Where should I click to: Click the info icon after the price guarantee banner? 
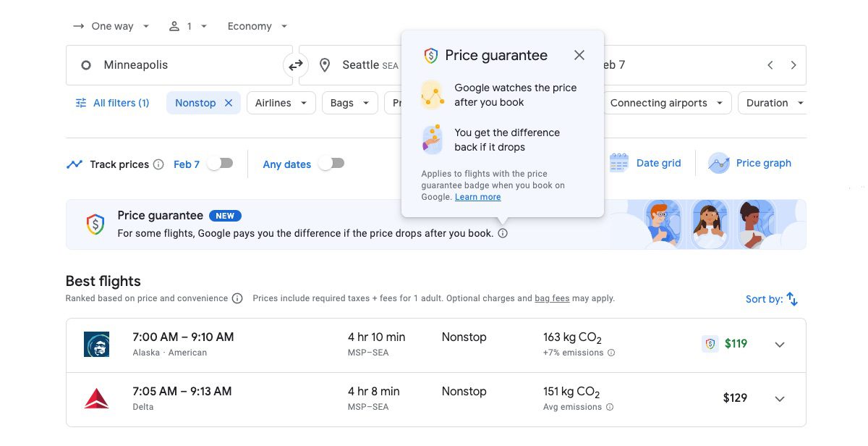point(503,233)
